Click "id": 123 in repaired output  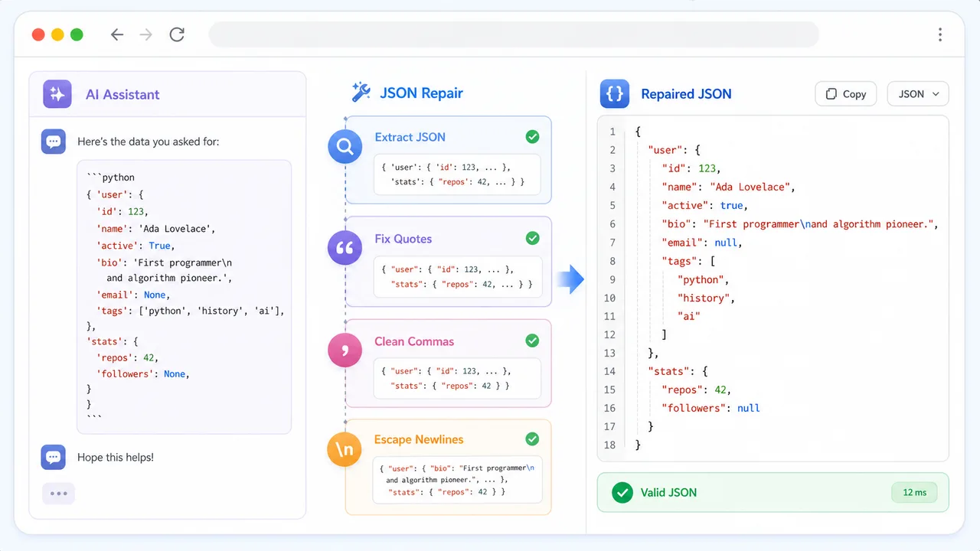click(691, 168)
